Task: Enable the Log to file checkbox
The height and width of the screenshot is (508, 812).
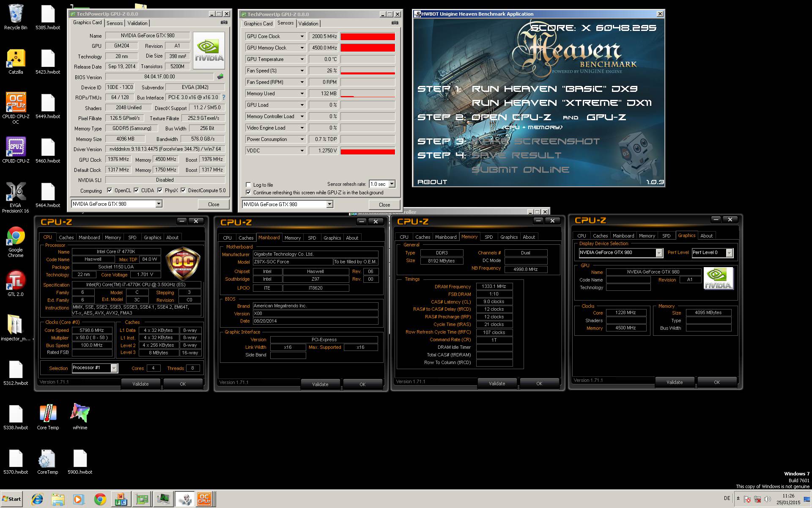Action: 248,185
